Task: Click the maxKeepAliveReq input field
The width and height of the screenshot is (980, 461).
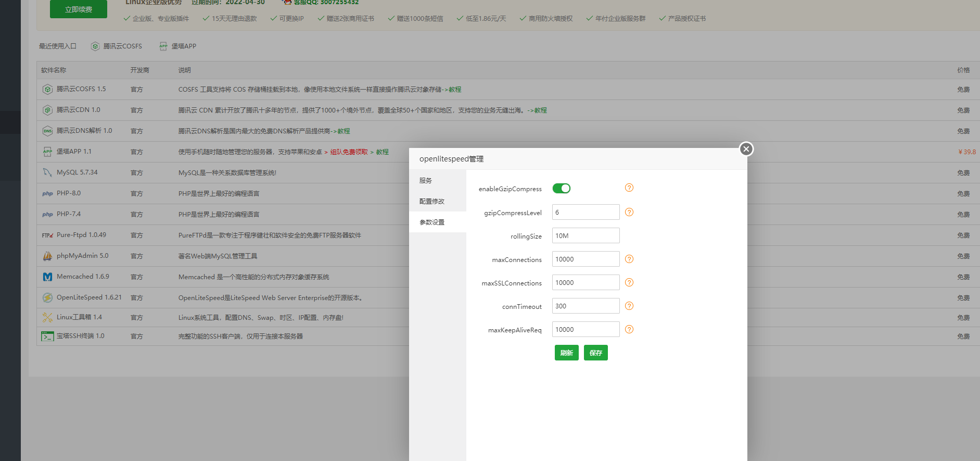Action: (586, 329)
